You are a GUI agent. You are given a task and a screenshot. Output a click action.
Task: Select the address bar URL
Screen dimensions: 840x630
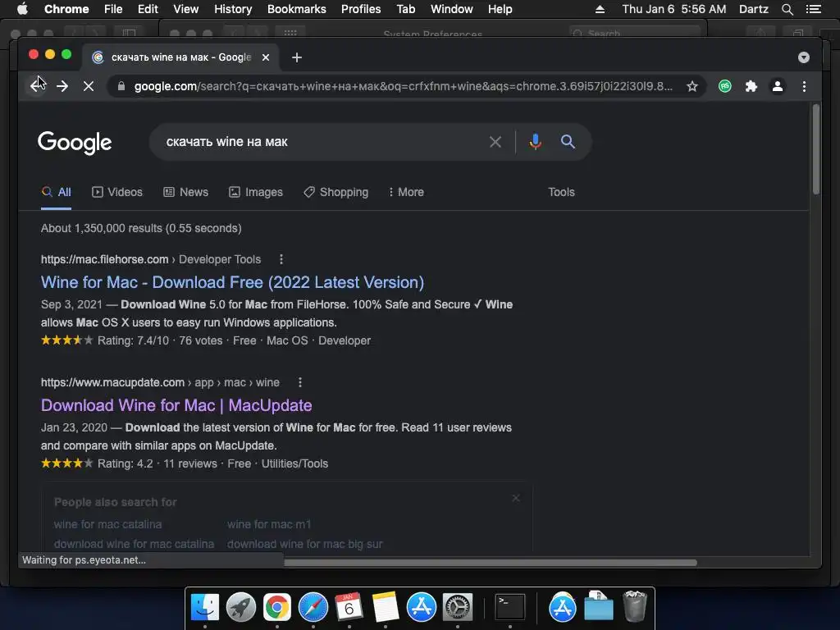403,86
